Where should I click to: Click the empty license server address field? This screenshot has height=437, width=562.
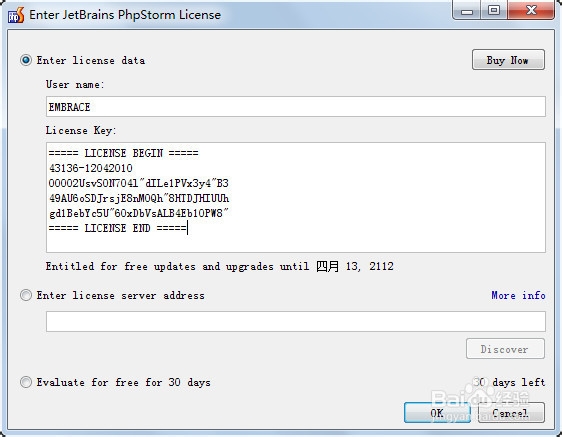tap(296, 322)
